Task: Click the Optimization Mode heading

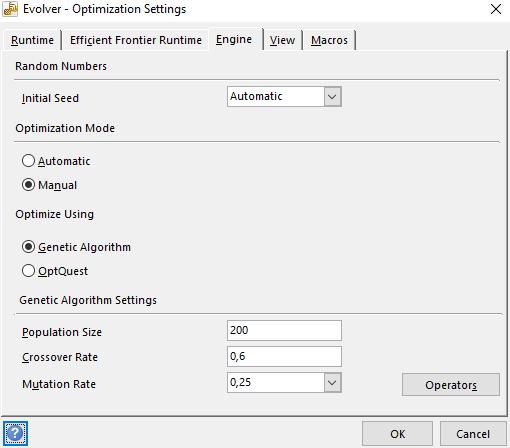Action: 65,128
